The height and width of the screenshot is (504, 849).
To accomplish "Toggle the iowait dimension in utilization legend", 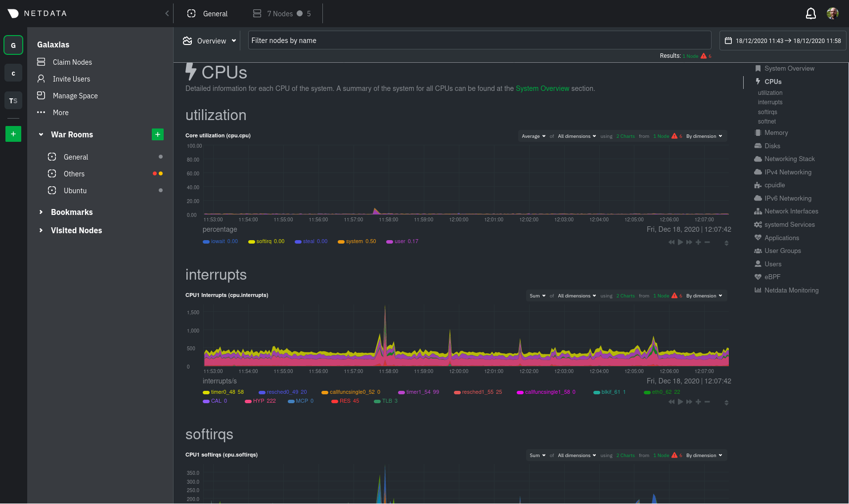I will [x=221, y=242].
